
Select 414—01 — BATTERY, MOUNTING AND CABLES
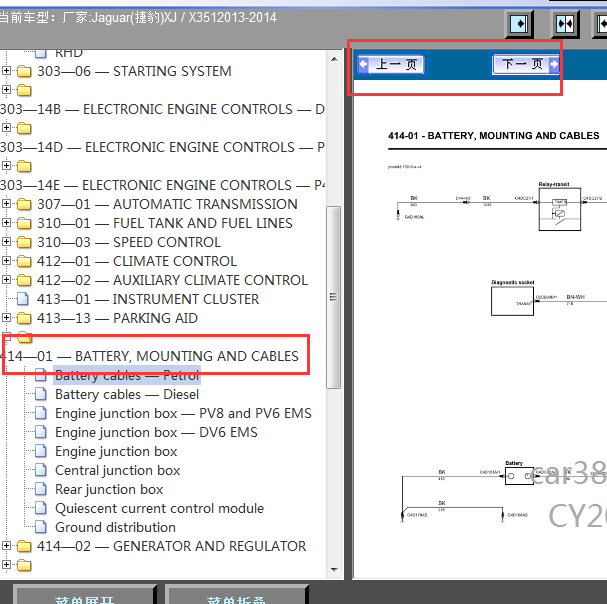150,356
